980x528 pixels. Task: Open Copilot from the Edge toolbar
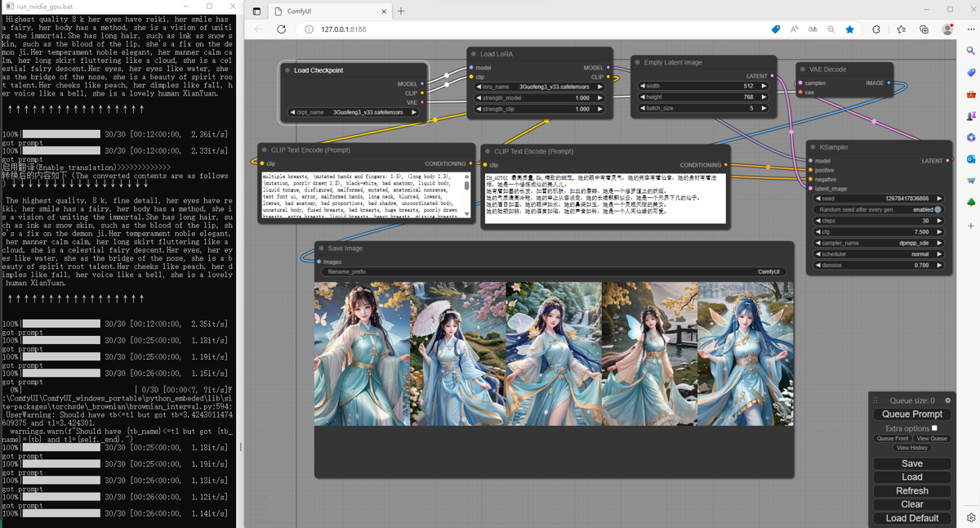point(875,29)
